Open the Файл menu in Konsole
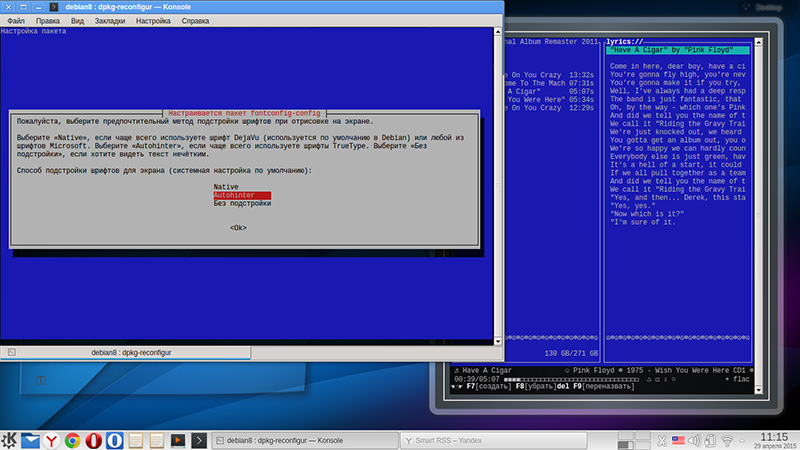 point(16,21)
